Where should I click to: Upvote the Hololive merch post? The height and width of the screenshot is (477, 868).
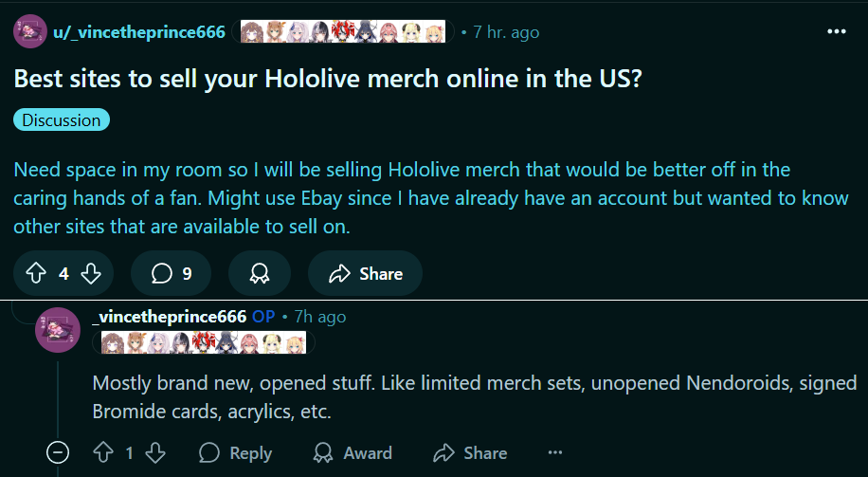[36, 274]
